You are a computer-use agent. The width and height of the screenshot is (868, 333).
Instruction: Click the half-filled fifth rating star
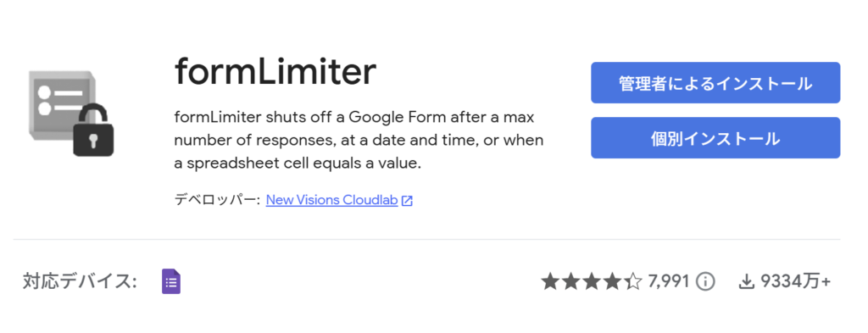tap(632, 281)
